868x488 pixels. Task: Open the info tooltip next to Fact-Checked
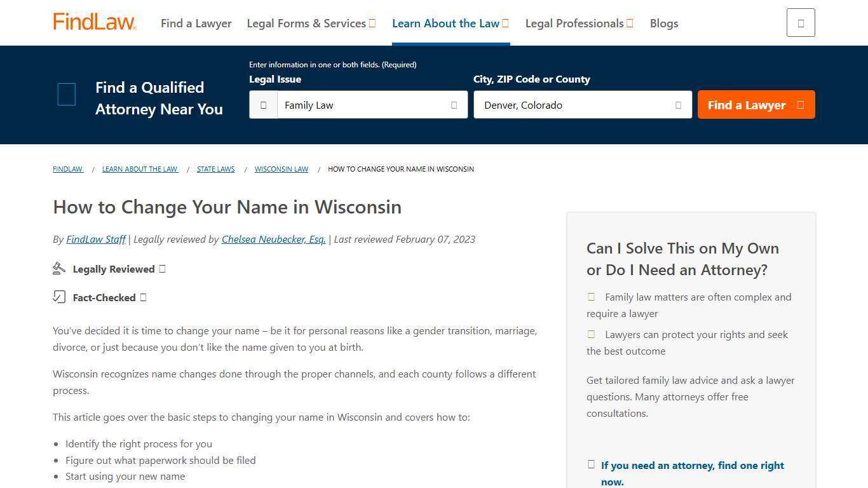(x=143, y=297)
